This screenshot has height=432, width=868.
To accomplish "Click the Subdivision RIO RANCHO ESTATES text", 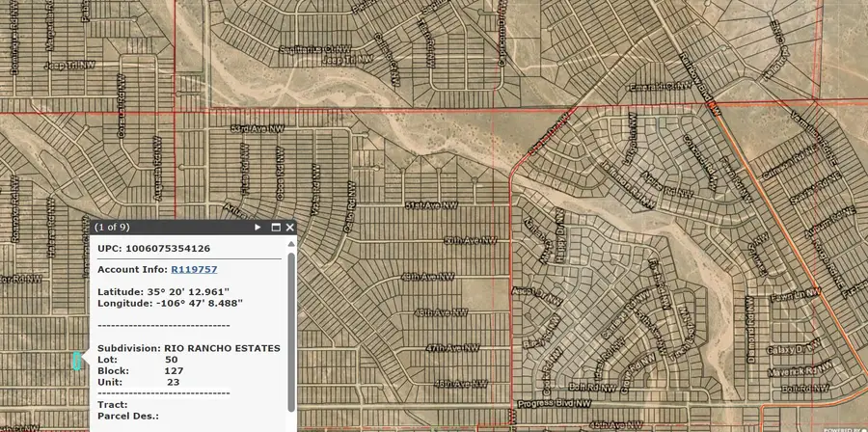I will click(189, 348).
